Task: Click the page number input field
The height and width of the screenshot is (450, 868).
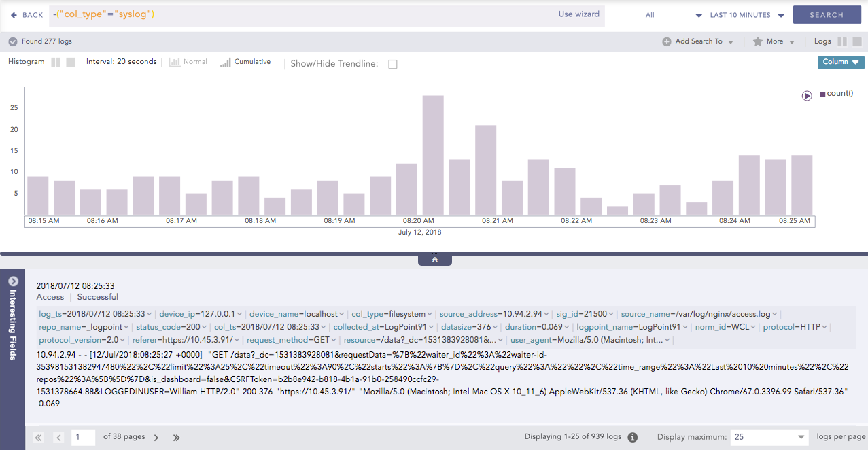Action: pyautogui.click(x=84, y=437)
